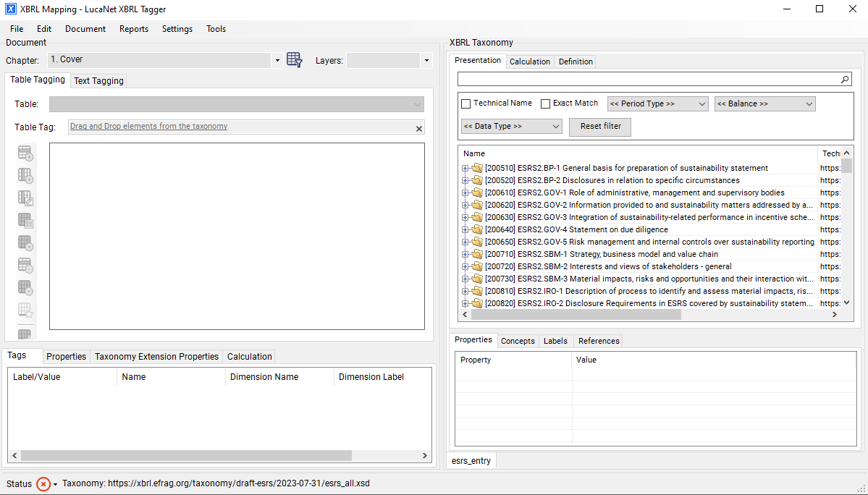Expand the ESRS2.GOV-4 Statement on due diligence node

tap(465, 229)
